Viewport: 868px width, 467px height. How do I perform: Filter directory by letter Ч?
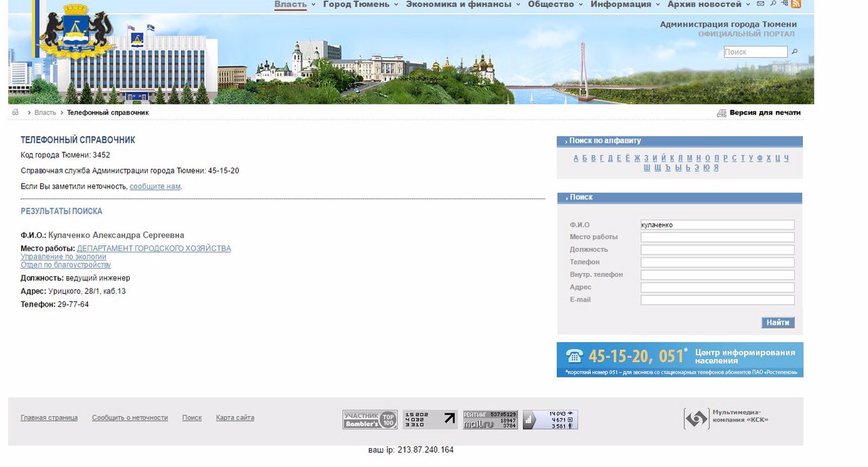click(x=787, y=158)
